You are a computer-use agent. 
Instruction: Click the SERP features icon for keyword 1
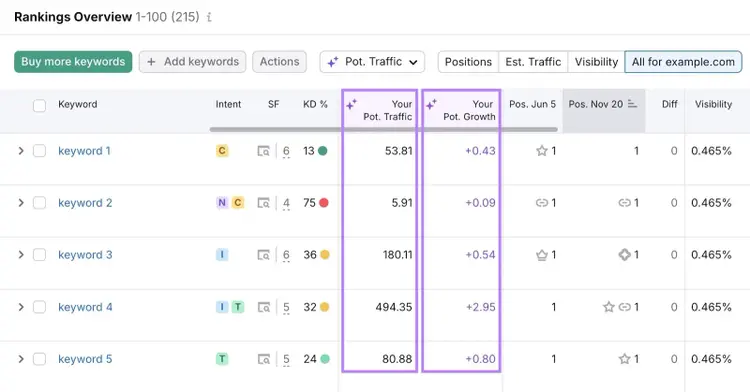pos(263,151)
